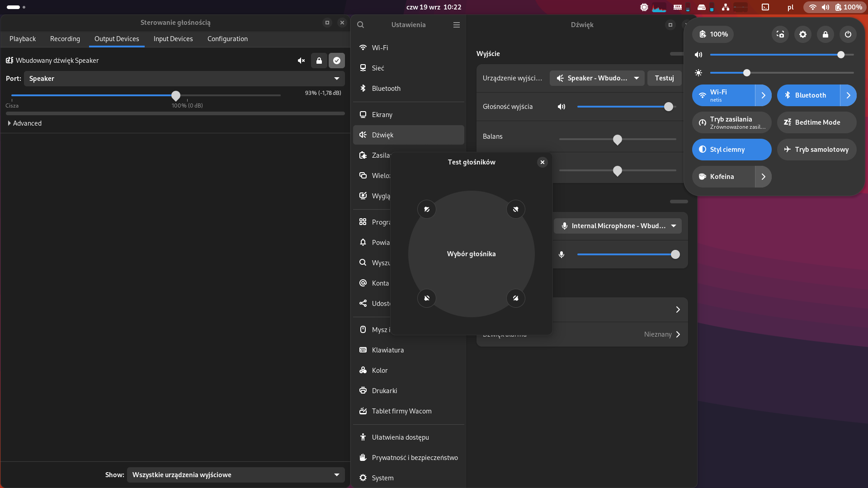Toggle Bedtime Mode
868x488 pixels.
pos(817,122)
